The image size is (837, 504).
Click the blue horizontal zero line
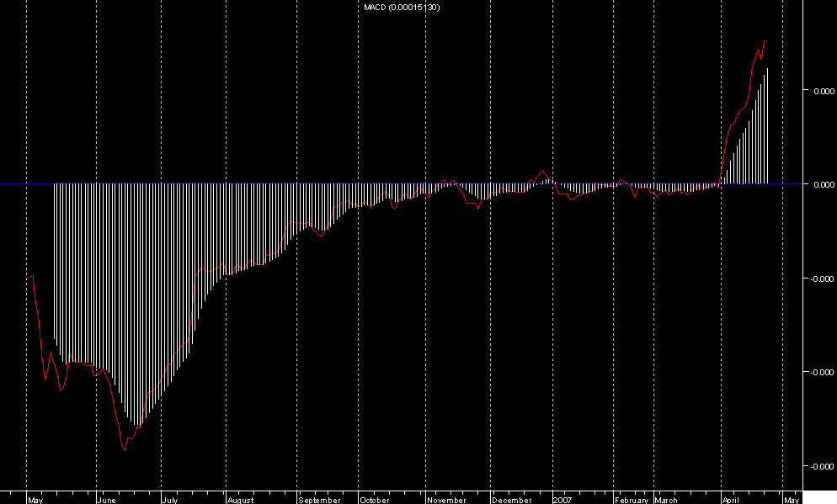tap(401, 183)
